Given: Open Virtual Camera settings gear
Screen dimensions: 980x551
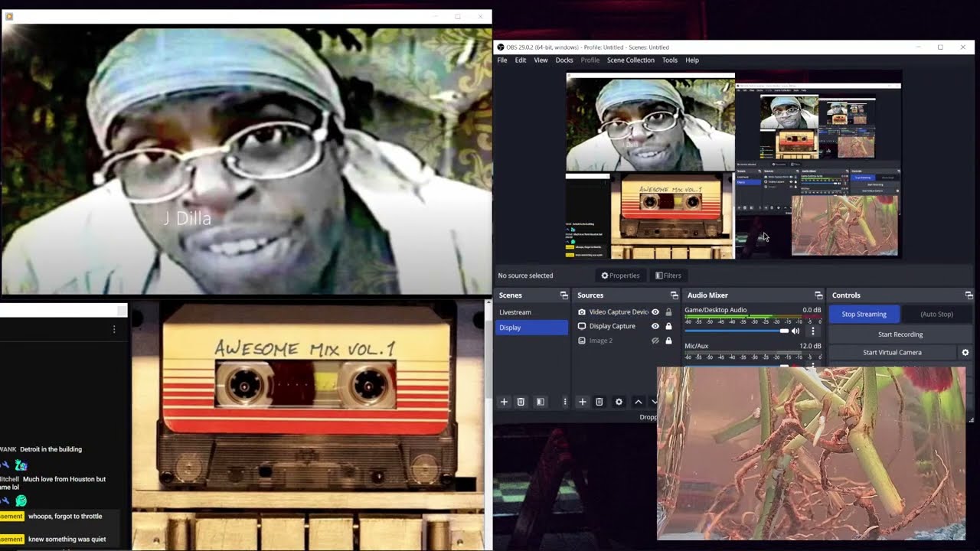Looking at the screenshot, I should coord(965,353).
